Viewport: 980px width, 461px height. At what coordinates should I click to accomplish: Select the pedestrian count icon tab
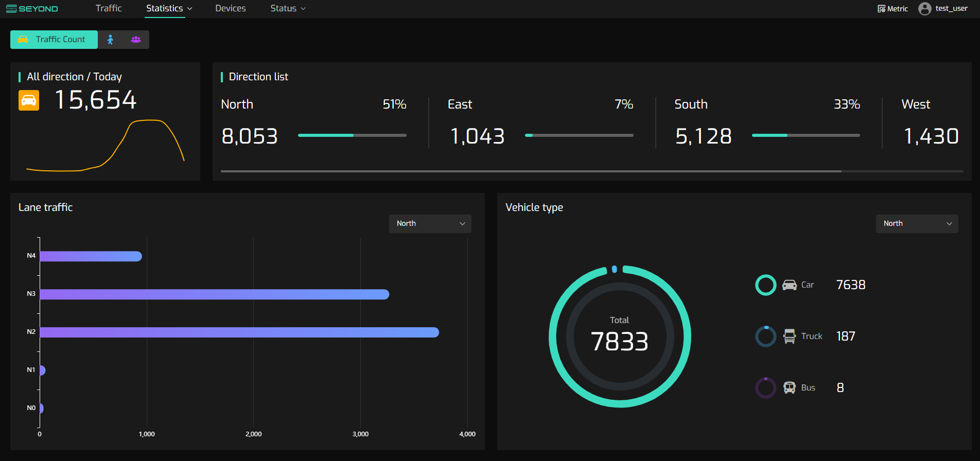point(110,40)
